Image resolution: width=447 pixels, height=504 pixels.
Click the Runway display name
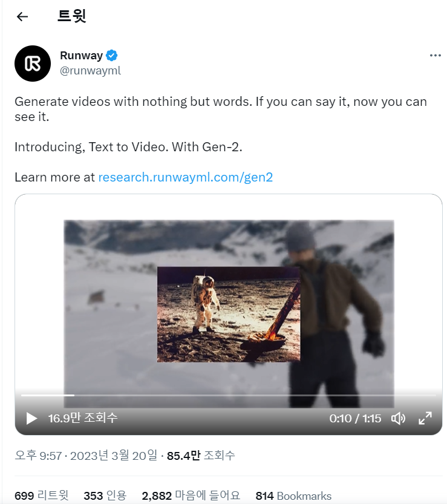coord(81,56)
